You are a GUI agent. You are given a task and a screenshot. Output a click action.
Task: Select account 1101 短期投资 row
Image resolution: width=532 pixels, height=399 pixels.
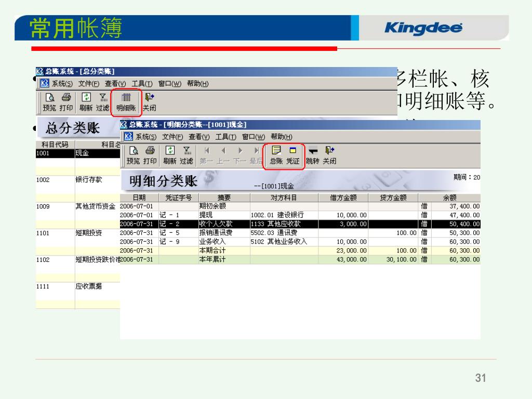[x=78, y=233]
